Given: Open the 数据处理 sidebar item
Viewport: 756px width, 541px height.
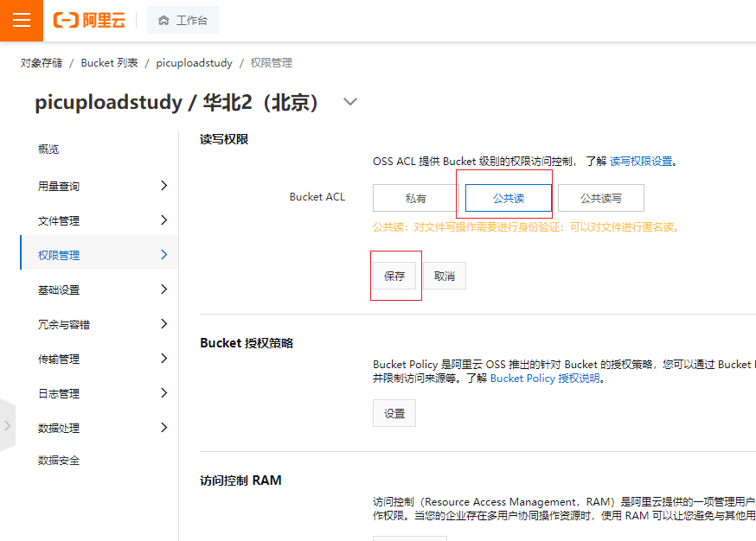Looking at the screenshot, I should pyautogui.click(x=58, y=429).
